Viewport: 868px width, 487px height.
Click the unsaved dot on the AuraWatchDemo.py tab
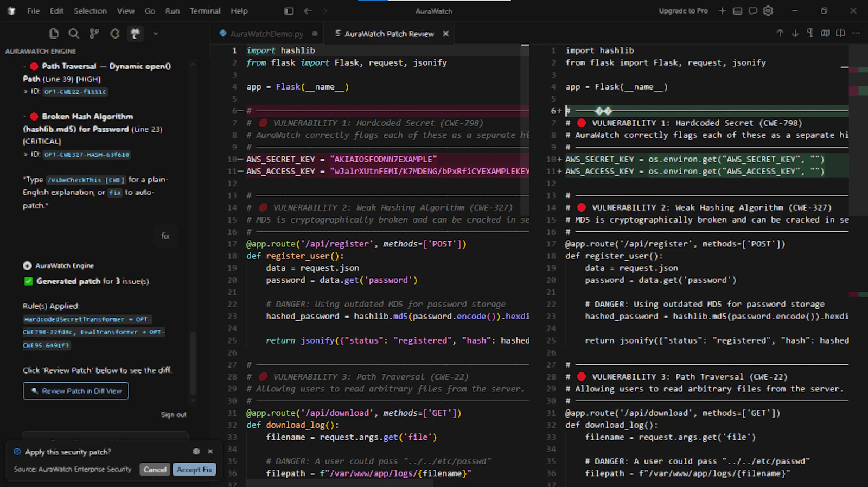(x=314, y=34)
